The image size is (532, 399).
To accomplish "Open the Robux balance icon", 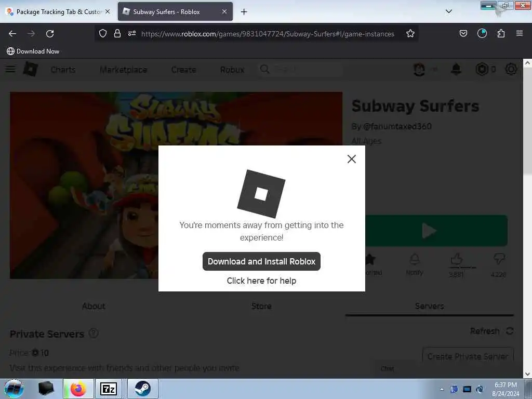I will click(x=482, y=70).
